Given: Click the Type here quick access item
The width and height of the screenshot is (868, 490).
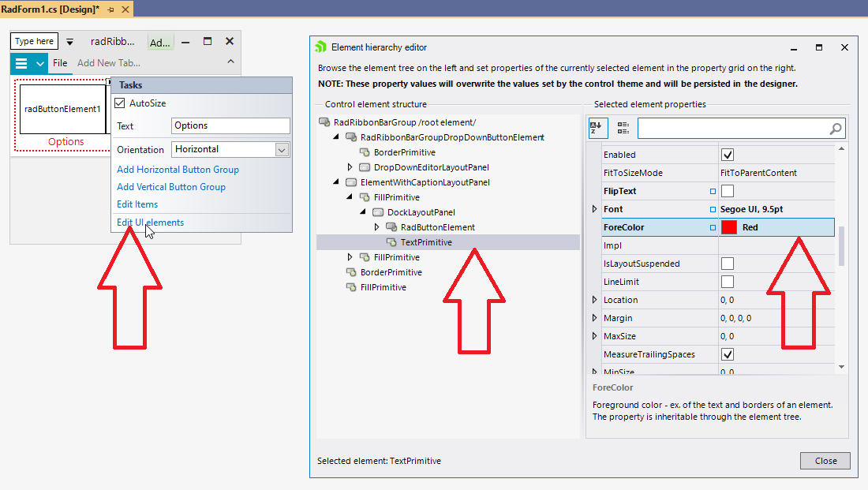Looking at the screenshot, I should point(34,41).
